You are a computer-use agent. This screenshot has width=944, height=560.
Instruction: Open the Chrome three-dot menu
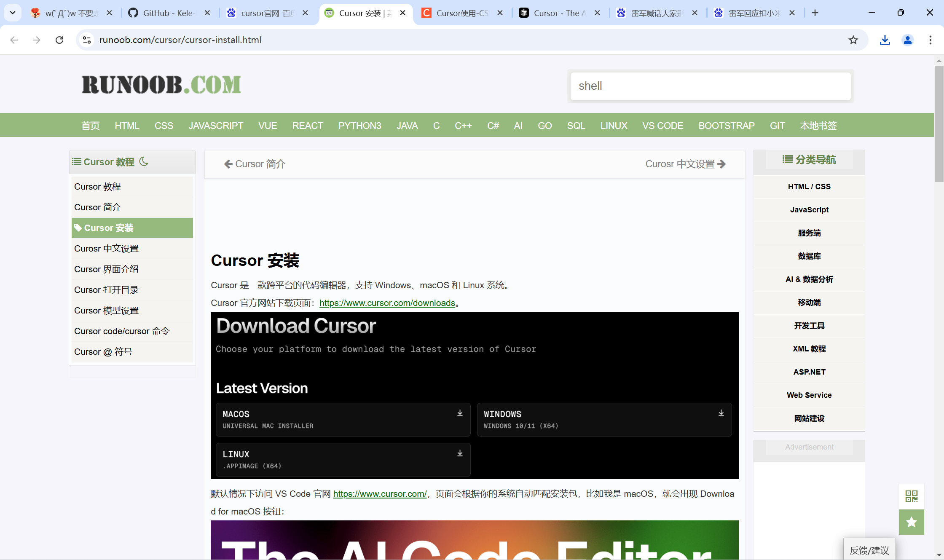931,40
